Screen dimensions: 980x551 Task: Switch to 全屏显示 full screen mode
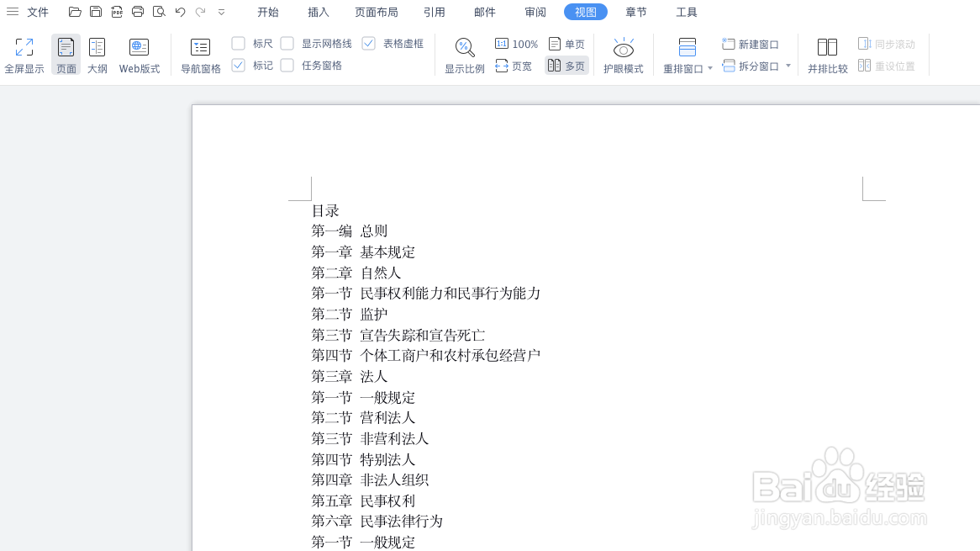[24, 54]
